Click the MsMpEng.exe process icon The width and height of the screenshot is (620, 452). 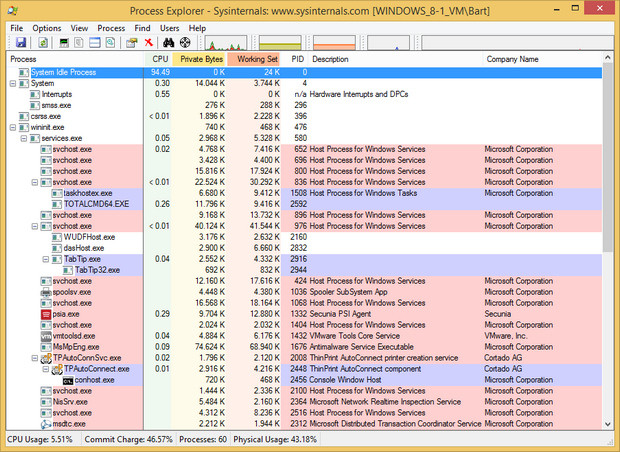(x=46, y=347)
